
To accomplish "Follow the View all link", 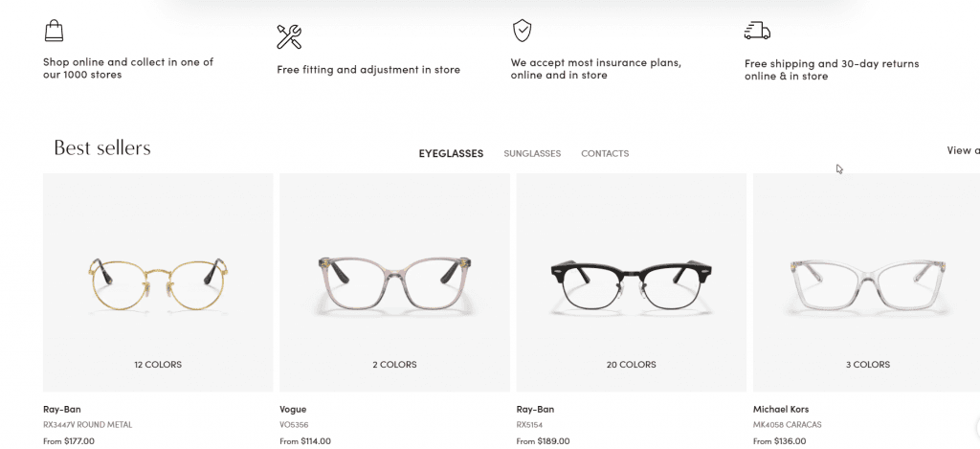I will pos(963,150).
